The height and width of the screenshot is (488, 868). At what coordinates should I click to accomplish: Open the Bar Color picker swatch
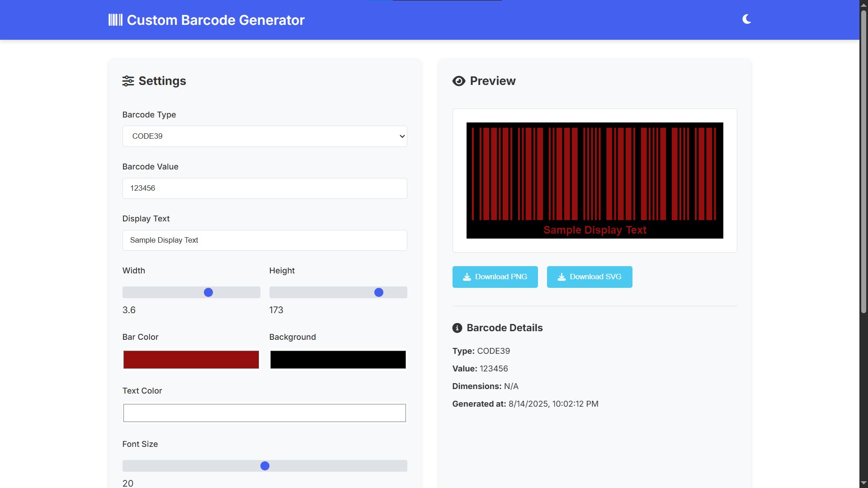click(191, 360)
